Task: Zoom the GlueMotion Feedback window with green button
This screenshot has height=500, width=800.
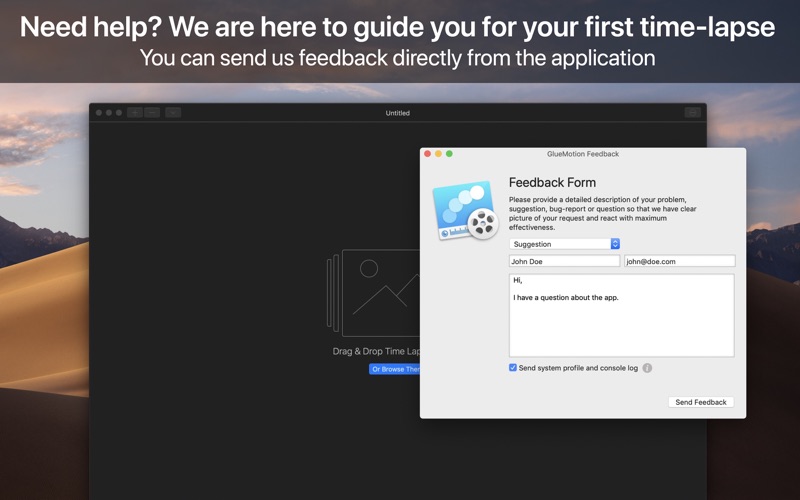Action: [449, 154]
